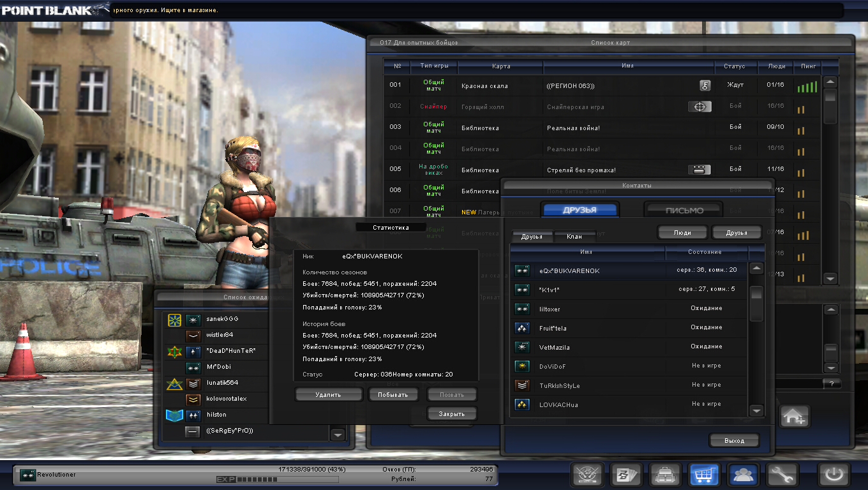
Task: Click the Побывать button
Action: (x=393, y=394)
